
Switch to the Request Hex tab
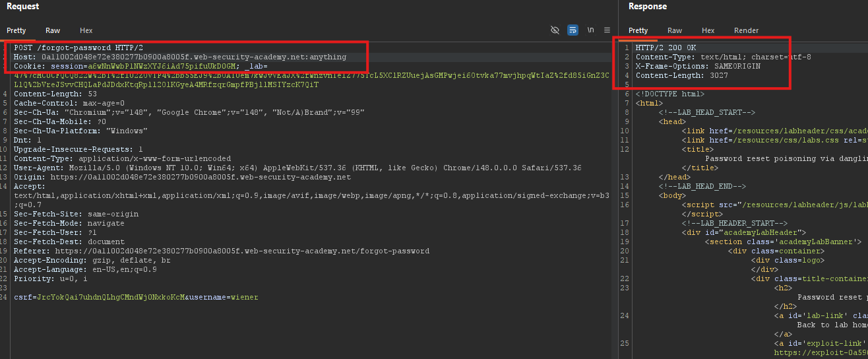(x=86, y=30)
